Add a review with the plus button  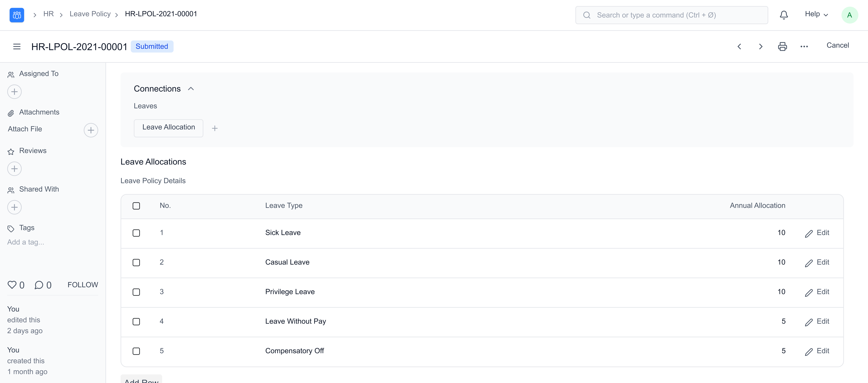pos(14,169)
